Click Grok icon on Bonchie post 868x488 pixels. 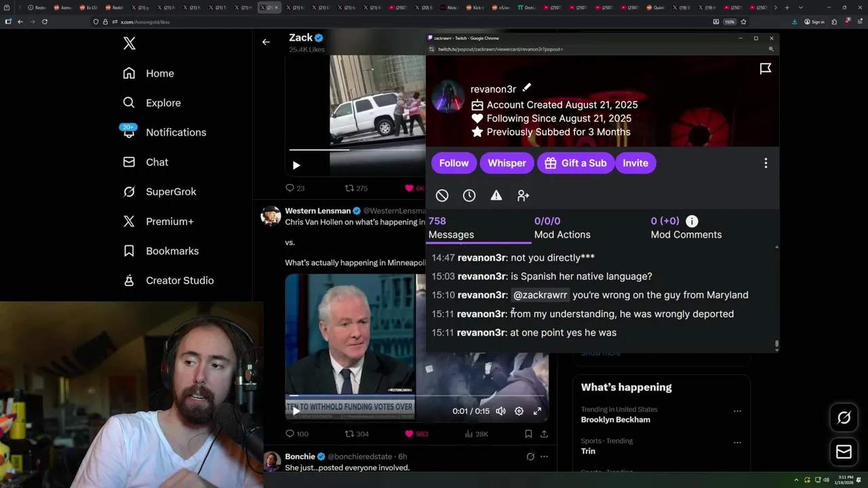tap(530, 457)
